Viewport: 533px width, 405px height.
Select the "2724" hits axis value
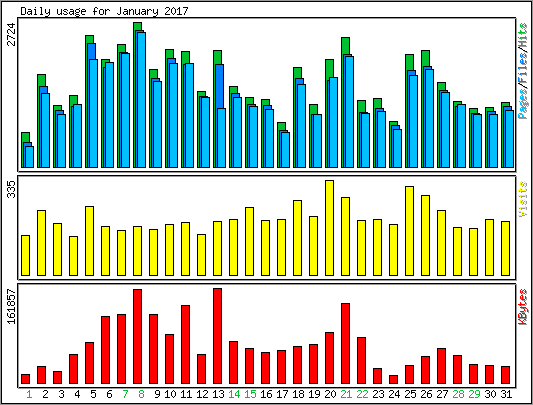12,34
